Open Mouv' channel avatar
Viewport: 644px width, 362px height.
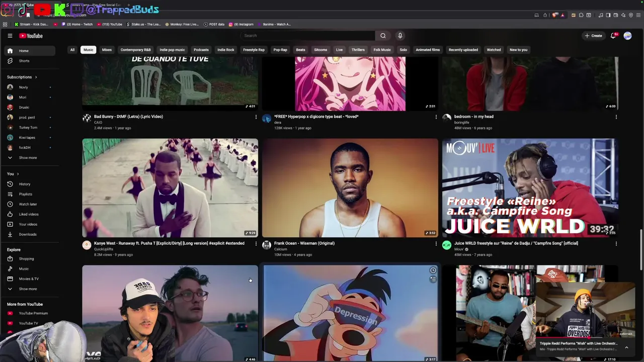[447, 245]
